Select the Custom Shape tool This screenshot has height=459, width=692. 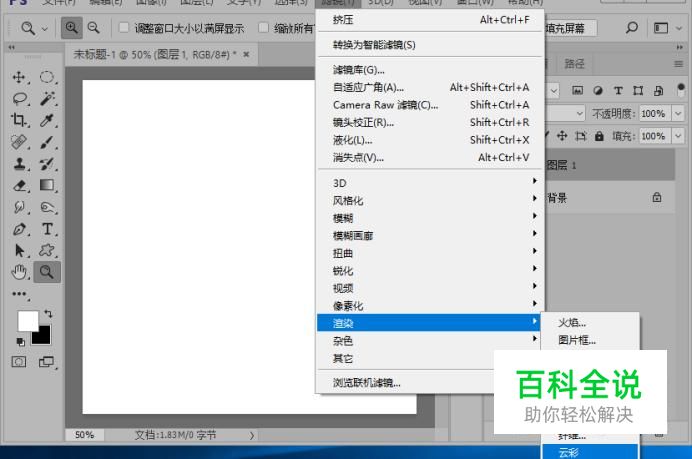[47, 250]
